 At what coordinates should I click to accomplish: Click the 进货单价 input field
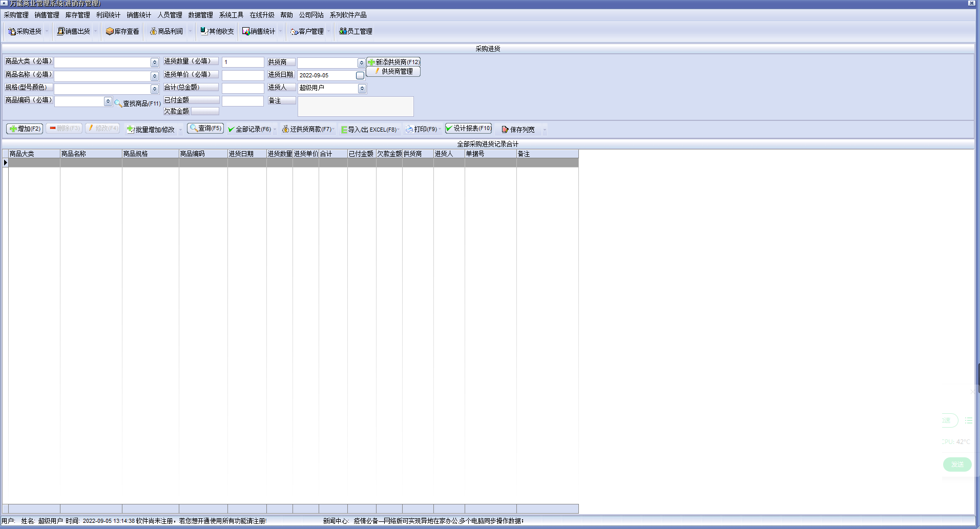243,75
